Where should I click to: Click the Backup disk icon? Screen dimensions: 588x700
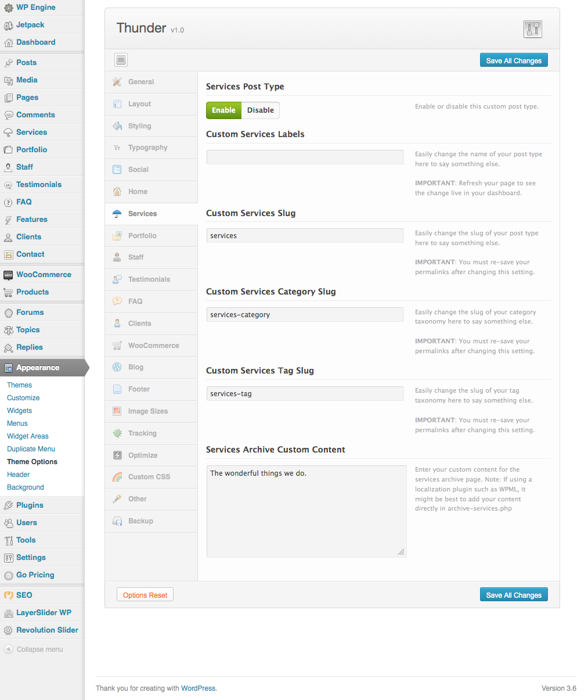pyautogui.click(x=117, y=521)
